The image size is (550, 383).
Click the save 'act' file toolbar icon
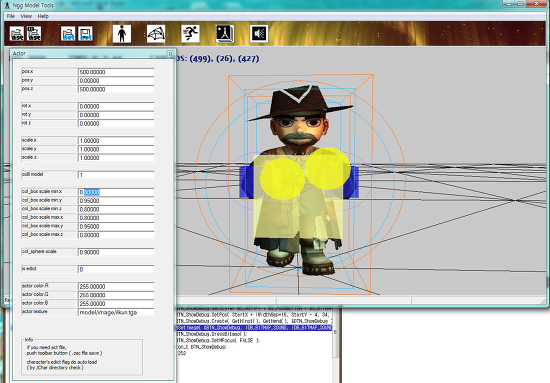coord(85,34)
